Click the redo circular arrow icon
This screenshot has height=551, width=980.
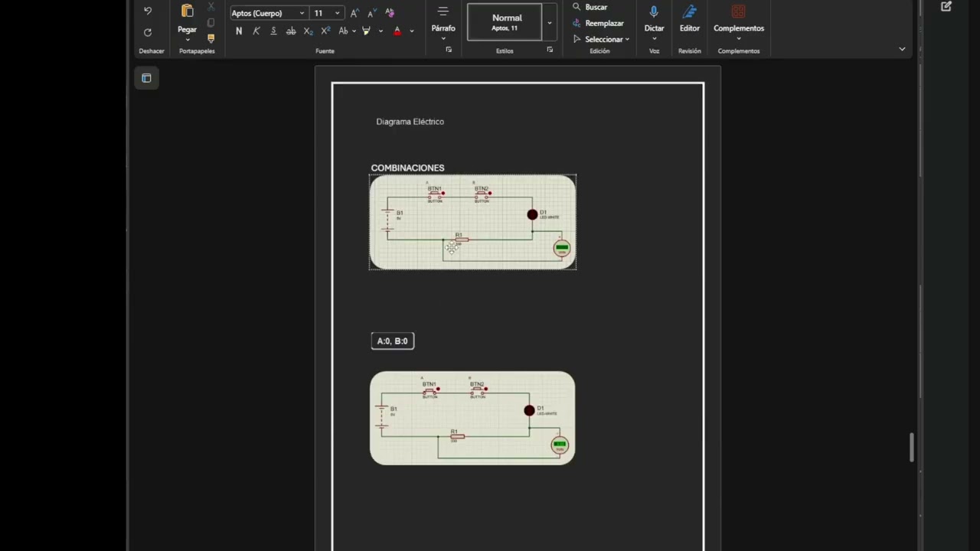point(148,32)
